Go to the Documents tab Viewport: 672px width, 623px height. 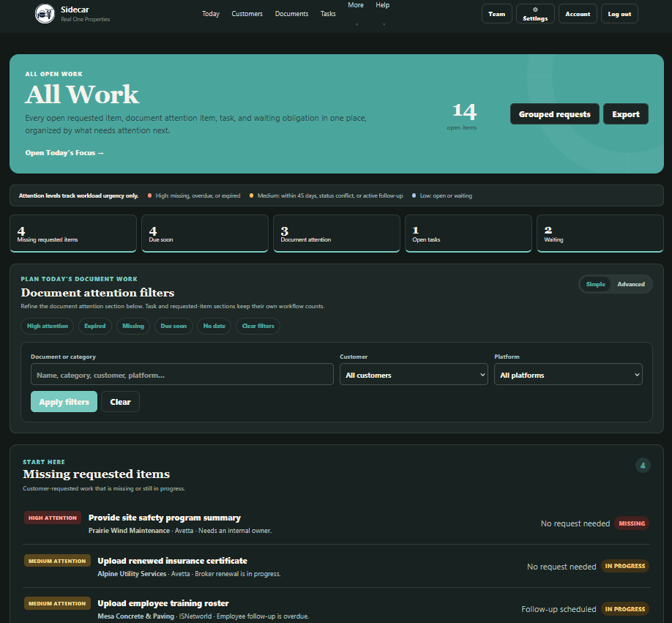tap(291, 14)
